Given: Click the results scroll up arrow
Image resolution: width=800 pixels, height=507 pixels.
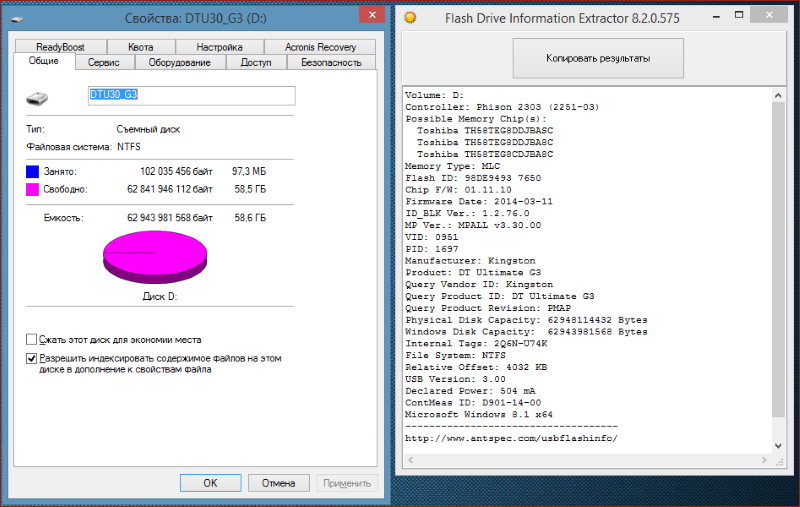Looking at the screenshot, I should point(778,95).
